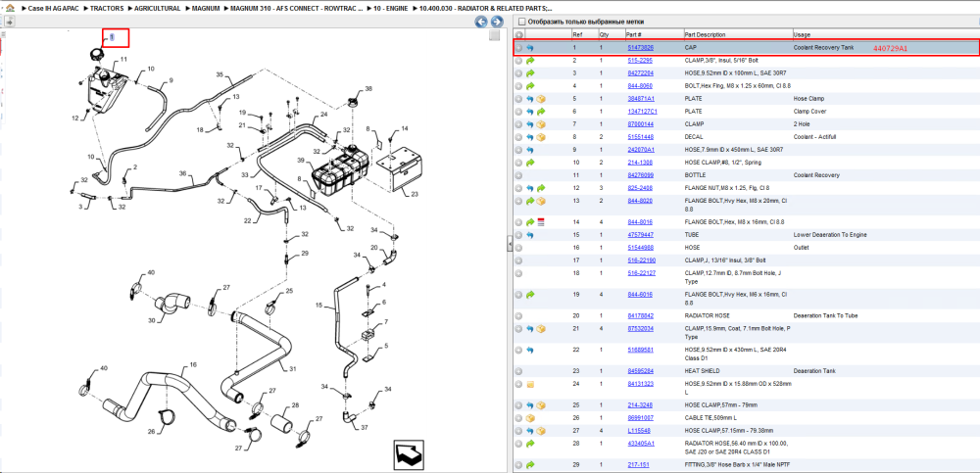The height and width of the screenshot is (473, 980).
Task: Click package icon in row 87000144
Action: tap(541, 124)
